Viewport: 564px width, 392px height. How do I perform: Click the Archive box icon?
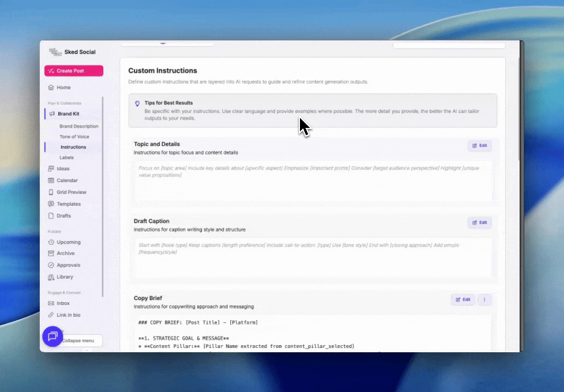tap(51, 253)
